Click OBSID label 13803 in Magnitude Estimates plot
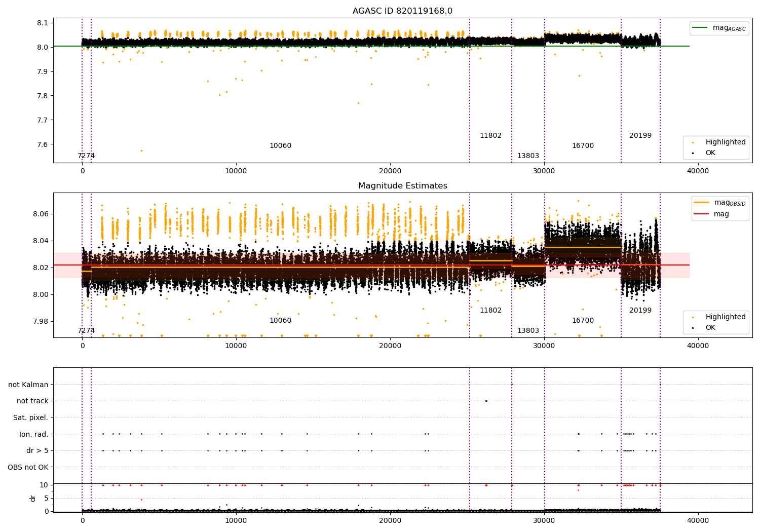The width and height of the screenshot is (760, 532). 528,330
